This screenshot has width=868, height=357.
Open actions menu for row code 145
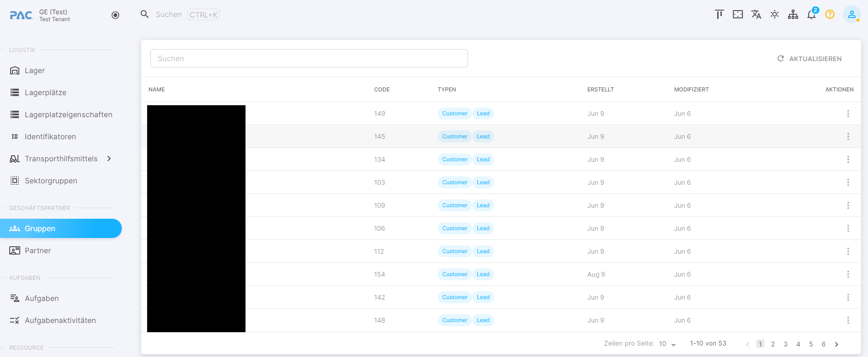(848, 136)
